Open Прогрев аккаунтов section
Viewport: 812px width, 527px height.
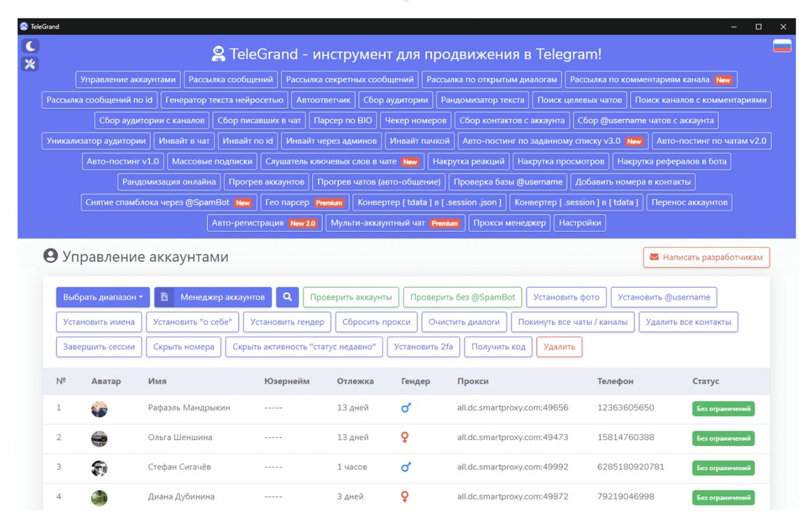tap(266, 182)
